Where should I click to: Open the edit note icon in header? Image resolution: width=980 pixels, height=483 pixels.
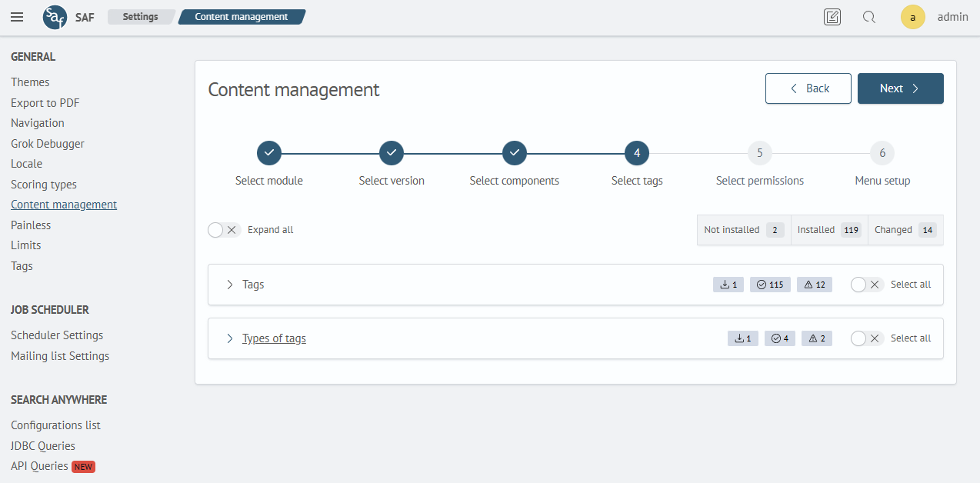click(832, 17)
